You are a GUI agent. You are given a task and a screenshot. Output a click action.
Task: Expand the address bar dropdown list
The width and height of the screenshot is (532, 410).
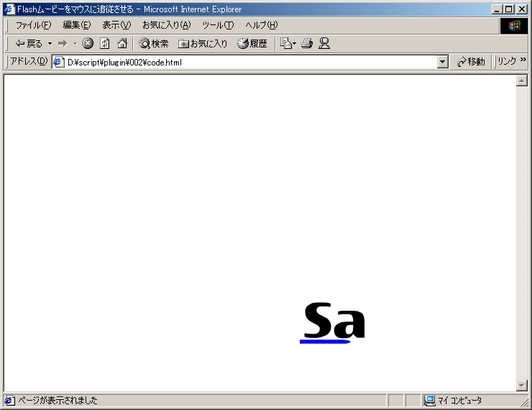(x=442, y=62)
